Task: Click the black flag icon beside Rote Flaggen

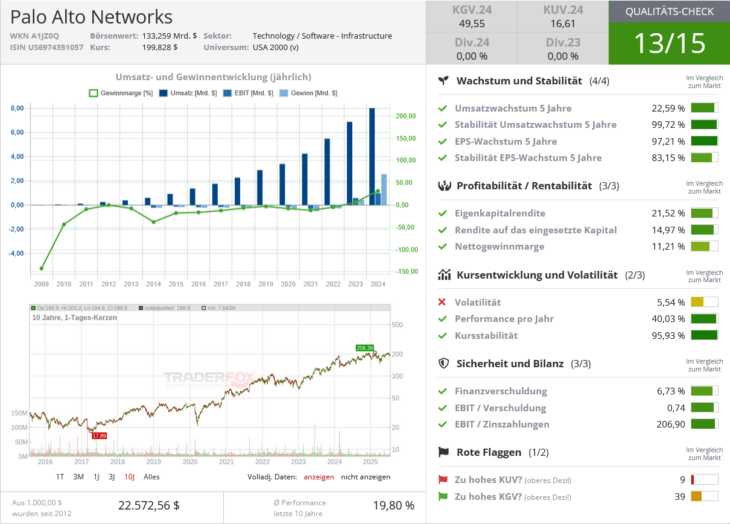Action: (x=444, y=452)
